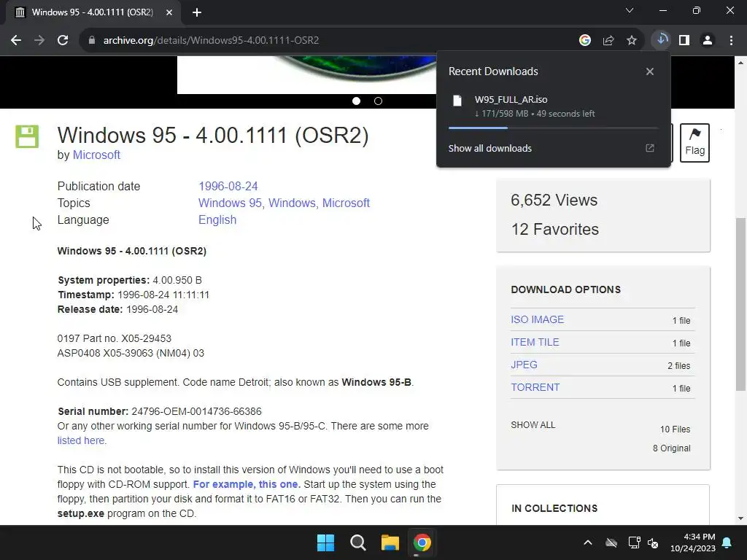
Task: Open the 1996-08-24 publication date link
Action: click(x=228, y=186)
